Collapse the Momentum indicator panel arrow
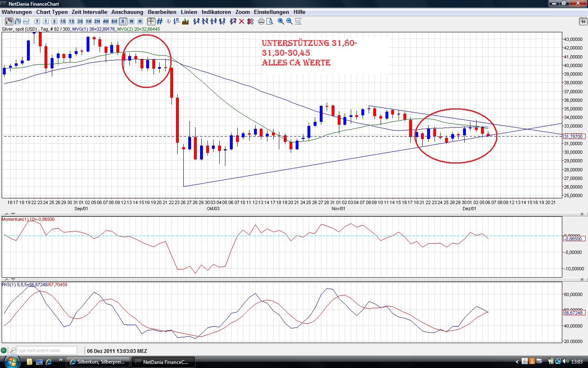588x368 pixels. click(12, 214)
